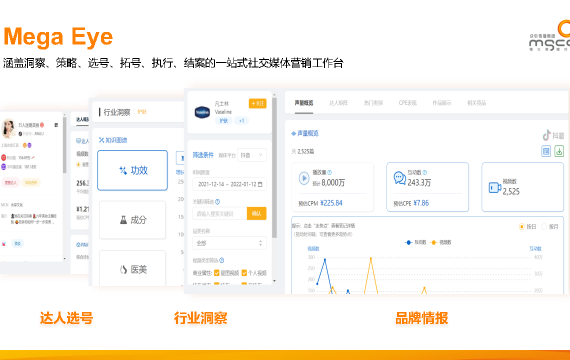Toggle the orange series in chart legend
Screen dimensions: 570x360
[x=440, y=242]
